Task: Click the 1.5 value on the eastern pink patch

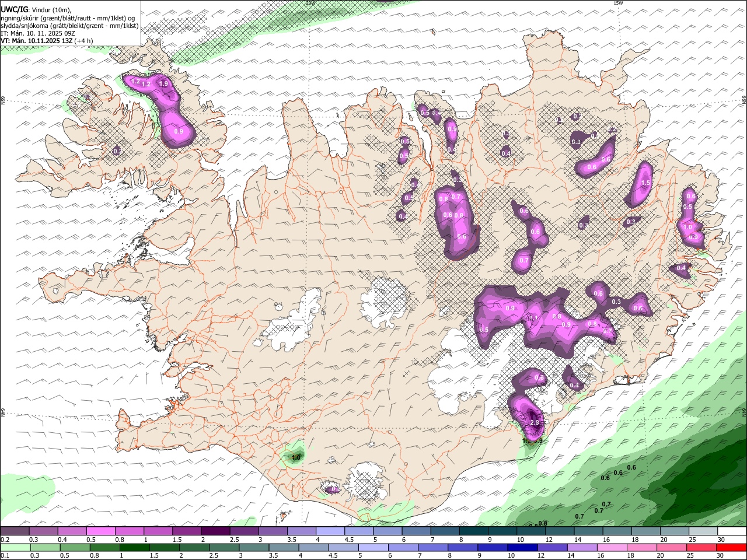Action: (x=645, y=183)
